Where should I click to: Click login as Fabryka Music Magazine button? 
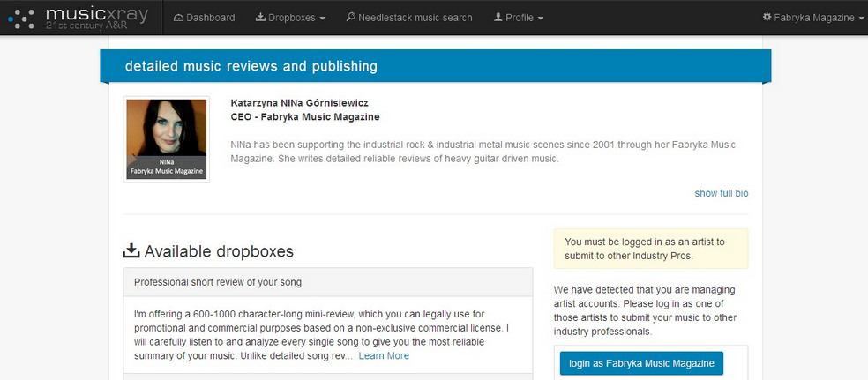click(641, 363)
